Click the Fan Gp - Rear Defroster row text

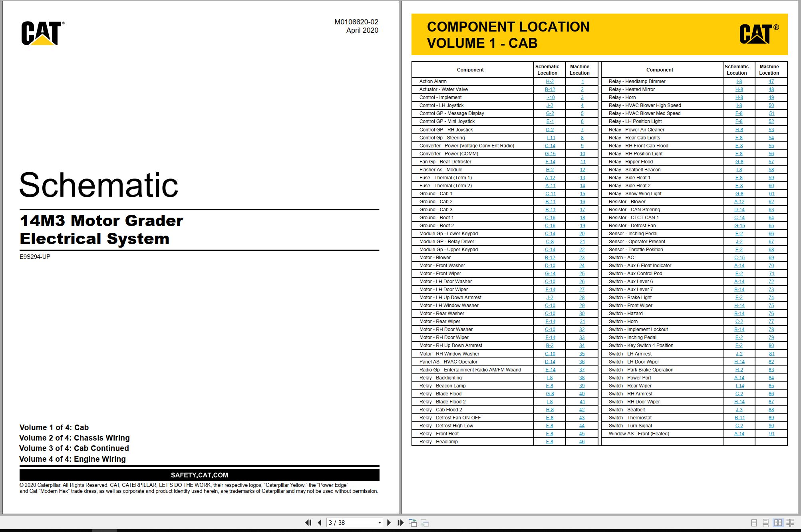coord(445,162)
